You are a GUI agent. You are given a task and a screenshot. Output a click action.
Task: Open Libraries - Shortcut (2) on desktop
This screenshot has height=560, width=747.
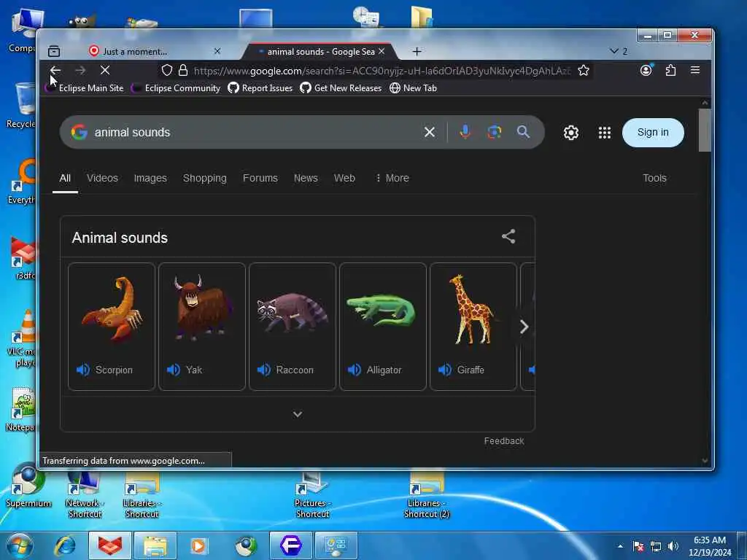coord(426,495)
